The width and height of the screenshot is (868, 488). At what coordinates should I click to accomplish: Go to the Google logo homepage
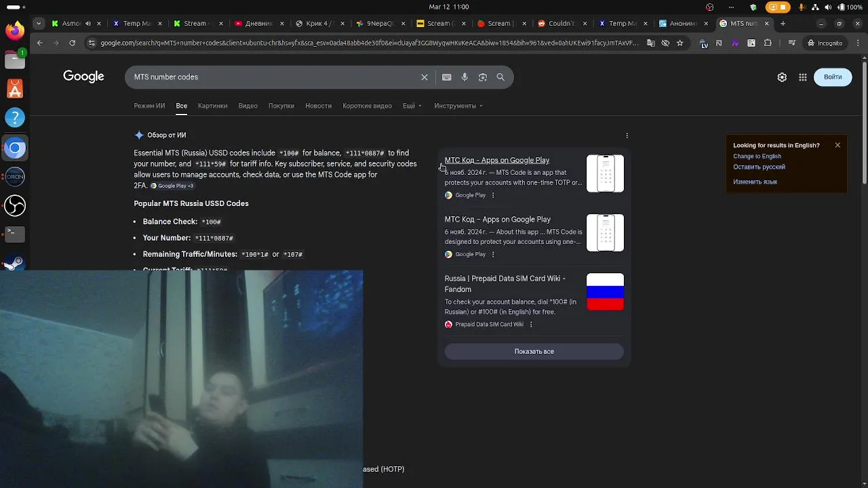tap(83, 77)
